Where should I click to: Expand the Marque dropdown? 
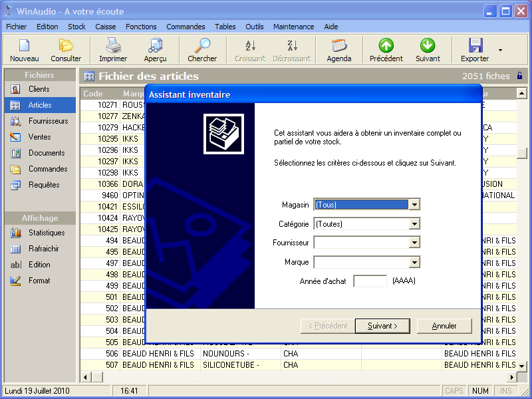414,262
